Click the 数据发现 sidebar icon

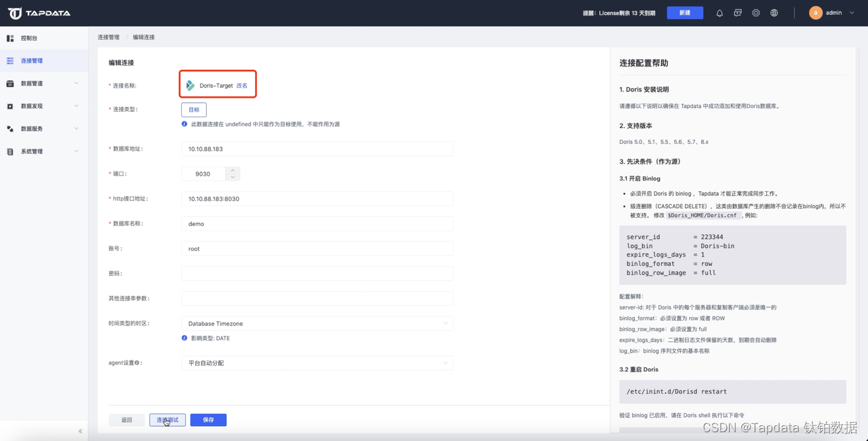pyautogui.click(x=10, y=107)
